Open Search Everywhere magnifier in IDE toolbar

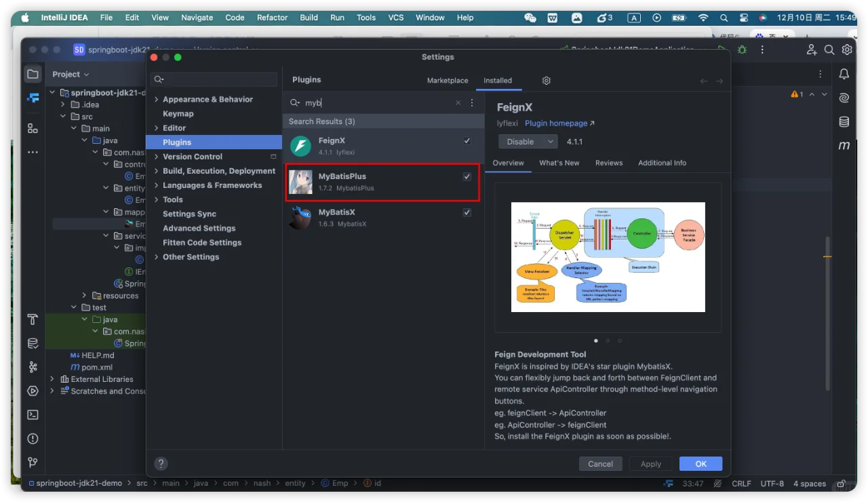829,50
